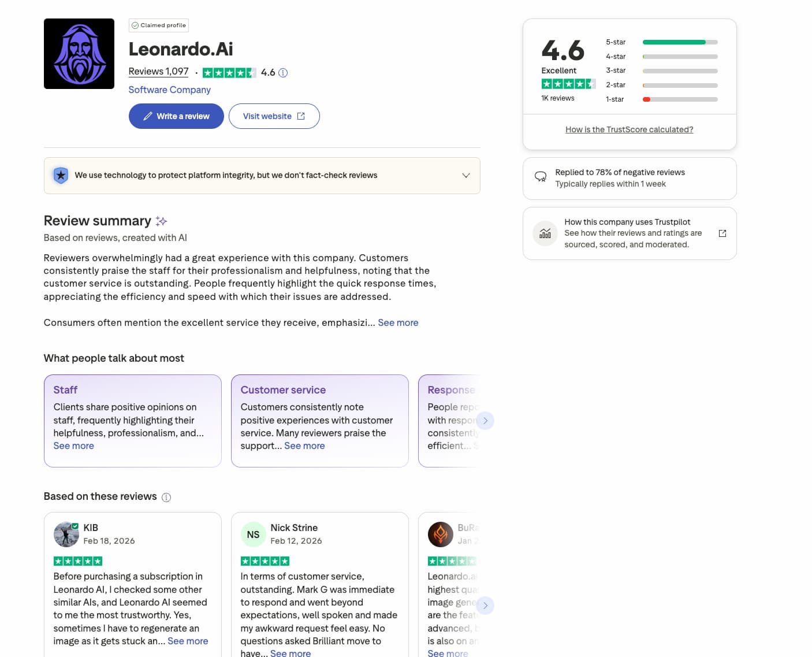Click the right arrow on the reviews carousel
This screenshot has height=657, width=812.
coord(486,606)
